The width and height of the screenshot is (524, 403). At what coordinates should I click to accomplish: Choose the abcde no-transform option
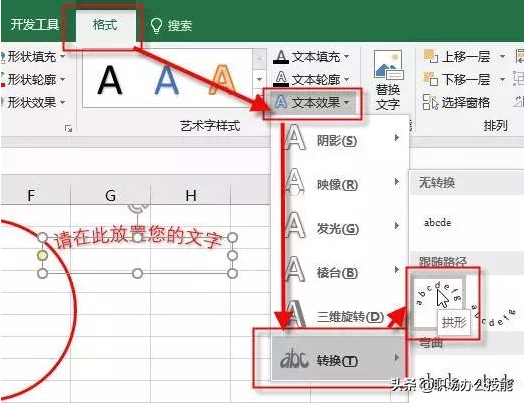click(x=437, y=223)
